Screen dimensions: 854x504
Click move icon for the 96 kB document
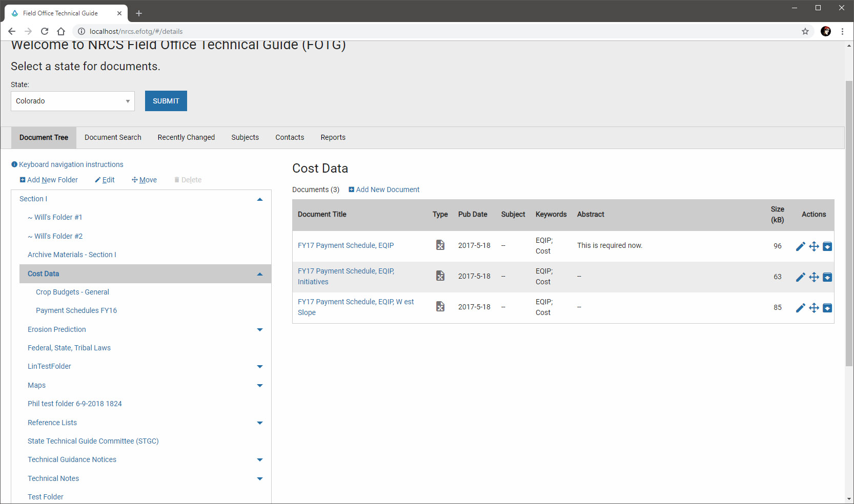814,246
